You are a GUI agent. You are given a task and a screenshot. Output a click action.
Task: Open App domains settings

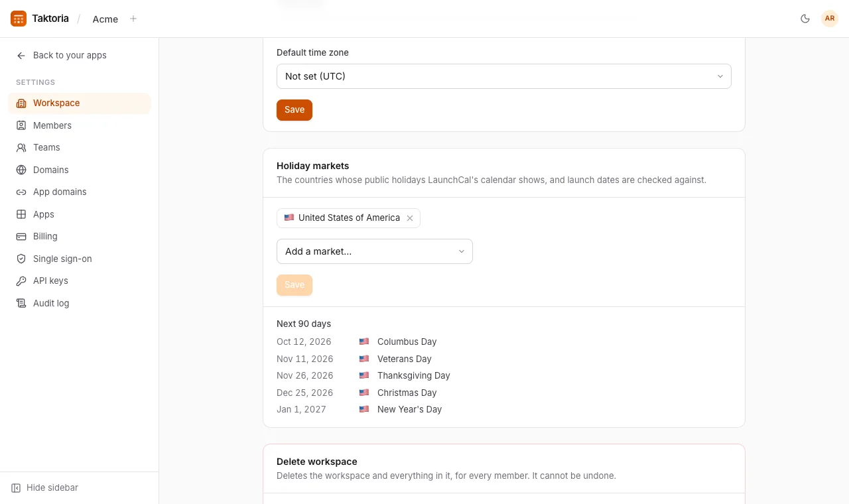pos(80,192)
